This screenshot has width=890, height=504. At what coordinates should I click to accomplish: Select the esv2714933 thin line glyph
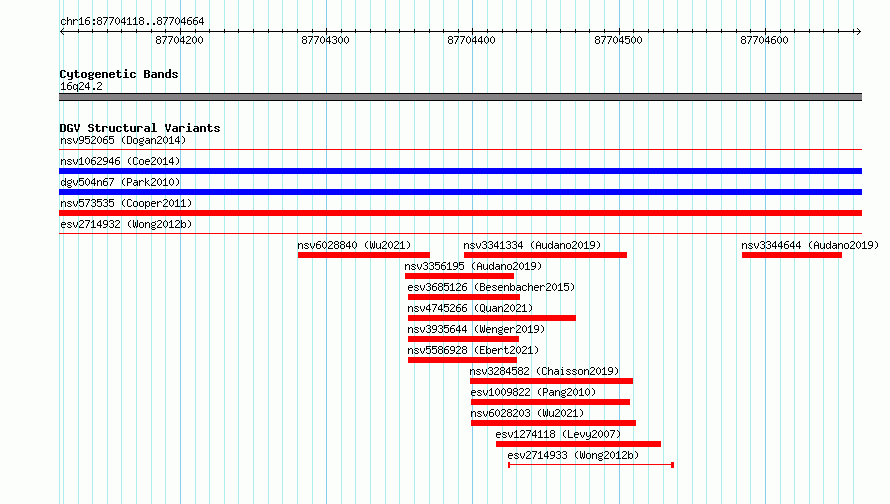point(591,465)
